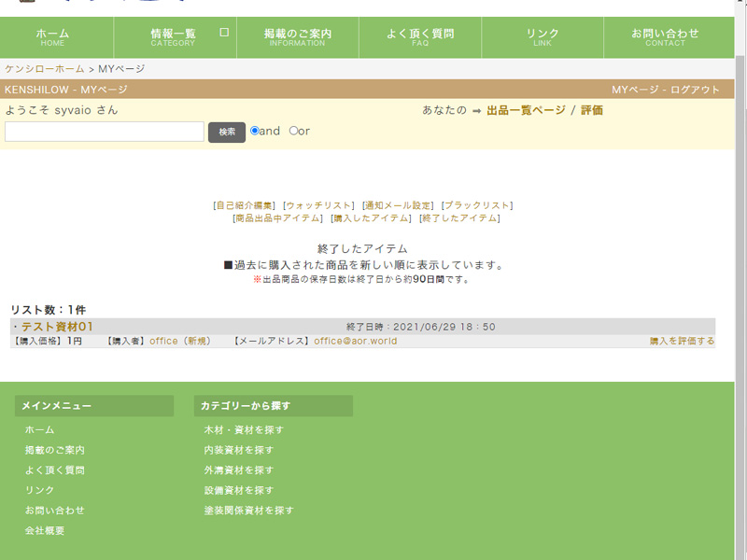Open the 情報一覧 CATEGORY menu

pos(172,36)
